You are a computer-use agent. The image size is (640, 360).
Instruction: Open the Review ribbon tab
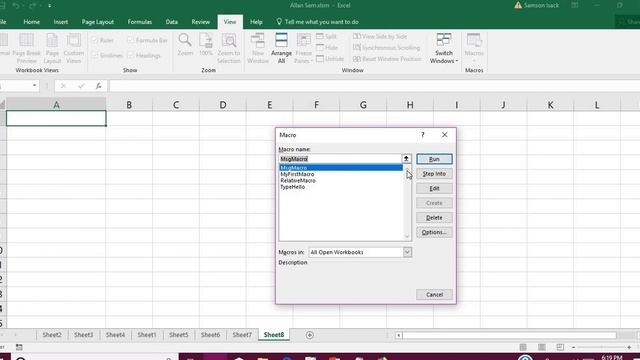tap(200, 22)
